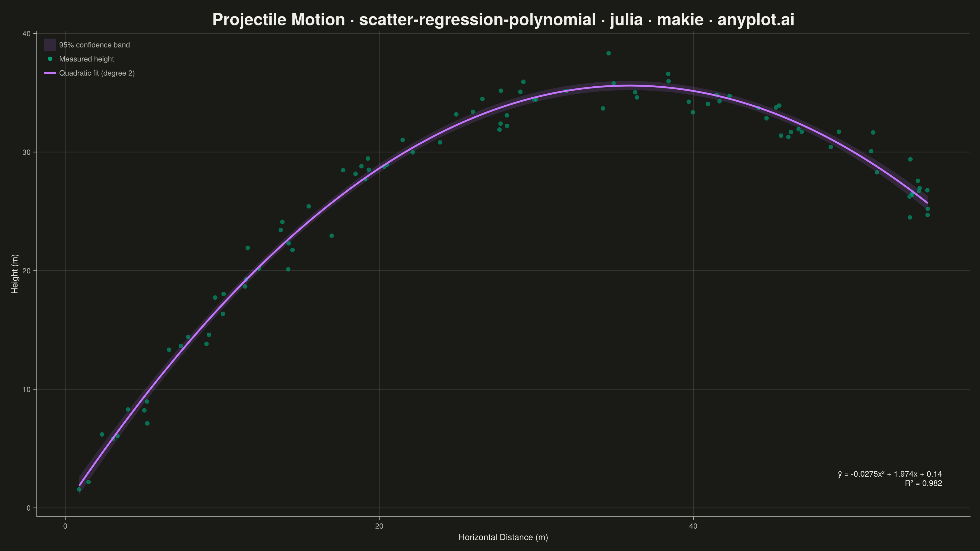Click the y-axis tick label 40
Viewport: 980px width, 551px height.
tap(26, 33)
